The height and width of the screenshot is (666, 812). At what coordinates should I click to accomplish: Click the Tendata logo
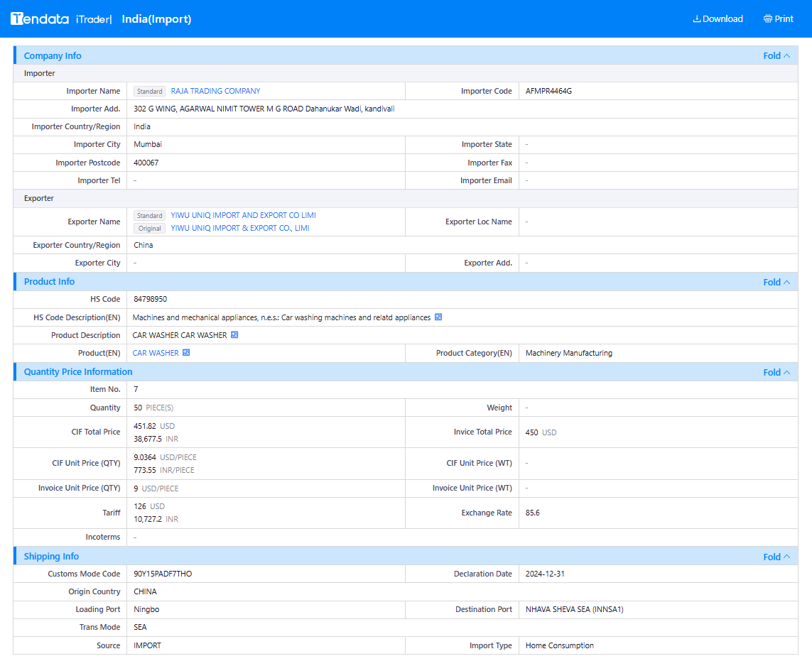(x=40, y=19)
